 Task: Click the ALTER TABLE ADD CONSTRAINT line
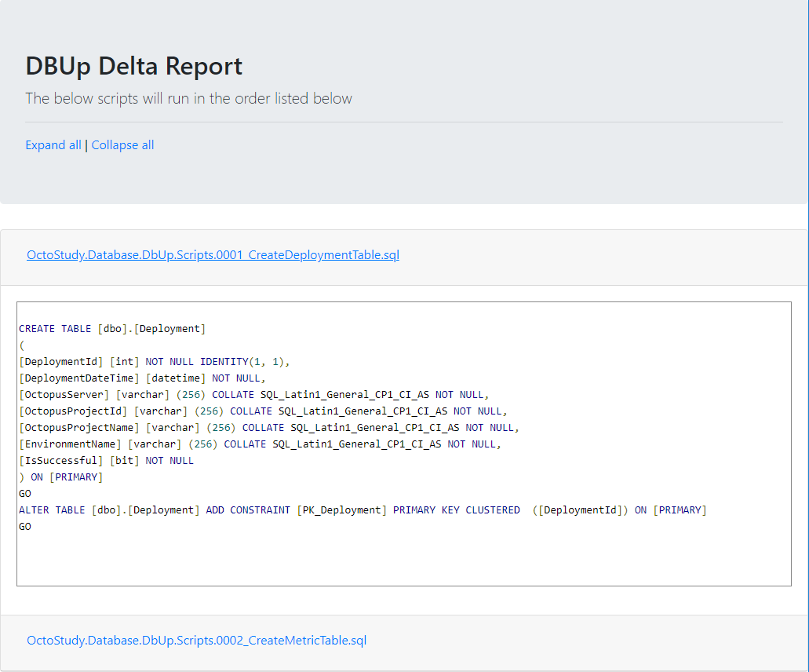pos(363,510)
